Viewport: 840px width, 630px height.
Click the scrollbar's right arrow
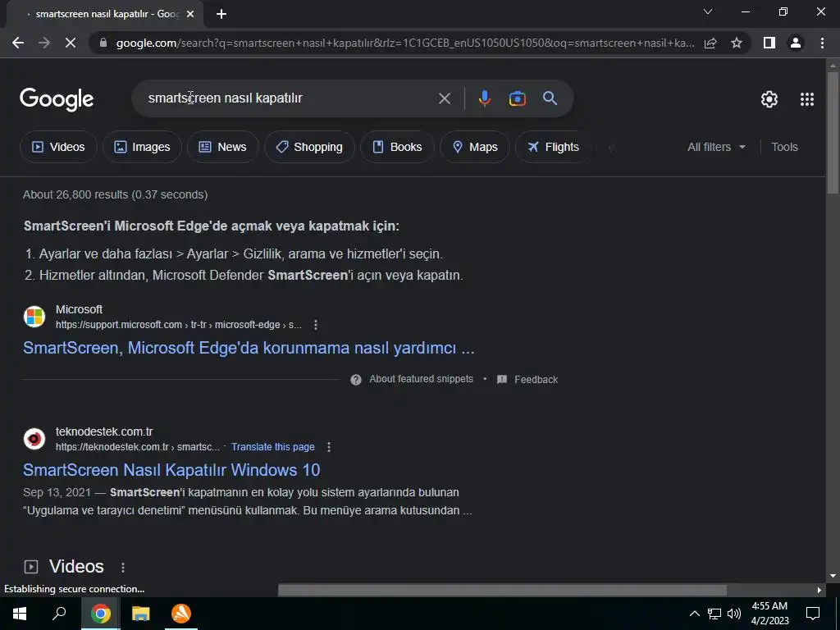coord(819,590)
